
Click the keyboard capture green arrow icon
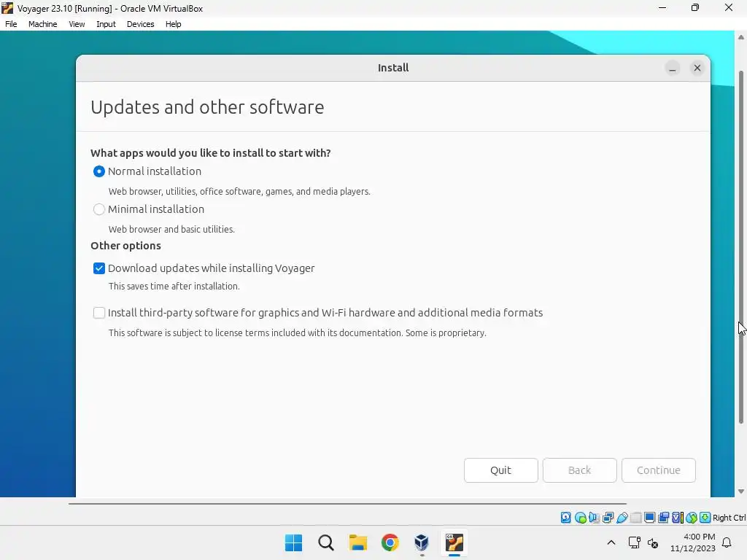click(705, 518)
